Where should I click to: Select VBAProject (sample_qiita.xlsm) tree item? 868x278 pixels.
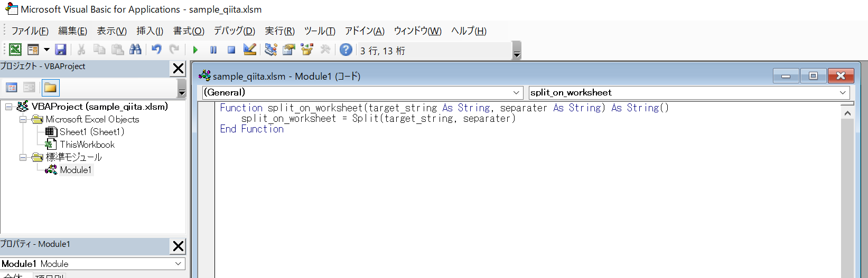pyautogui.click(x=99, y=107)
